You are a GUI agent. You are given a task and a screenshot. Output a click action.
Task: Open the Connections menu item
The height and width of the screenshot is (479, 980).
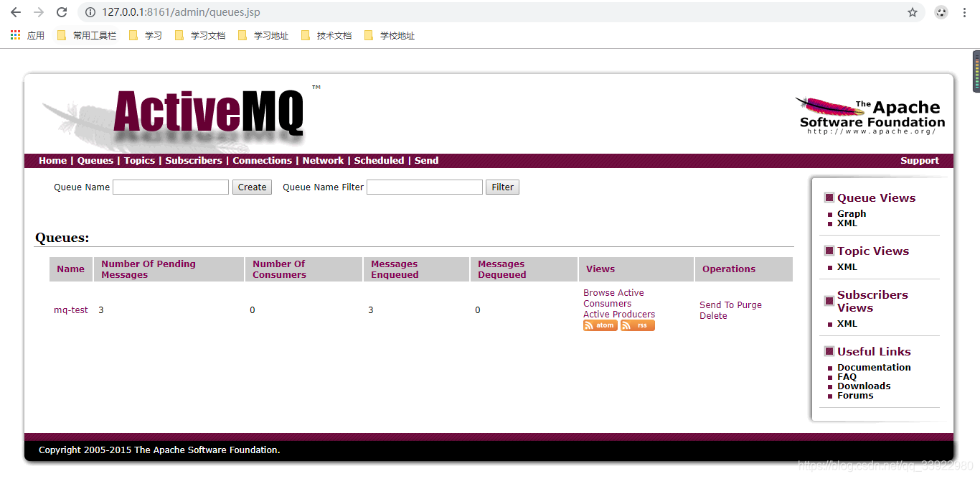pyautogui.click(x=262, y=161)
